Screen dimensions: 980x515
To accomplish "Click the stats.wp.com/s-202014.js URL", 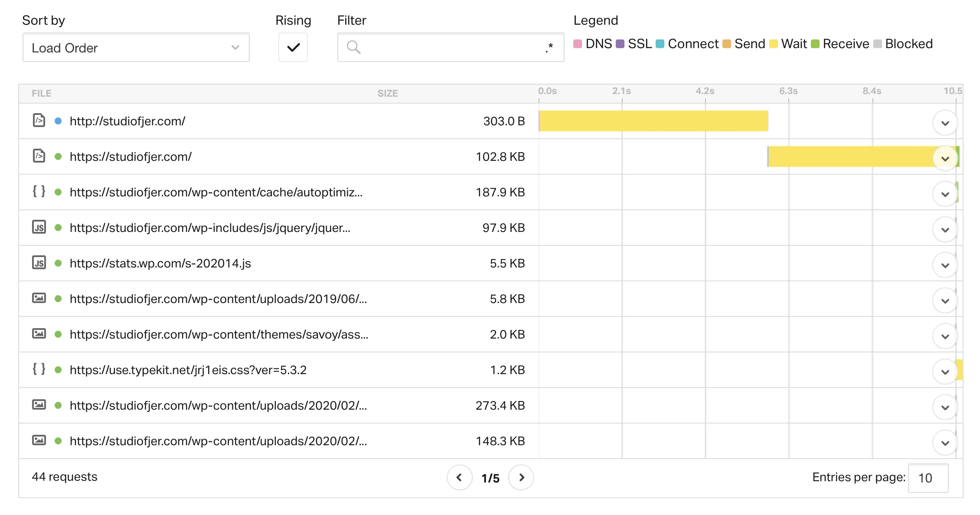I will 160,263.
